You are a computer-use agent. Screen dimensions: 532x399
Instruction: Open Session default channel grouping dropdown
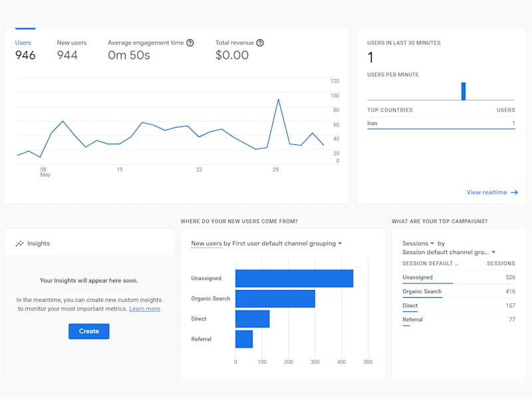449,252
